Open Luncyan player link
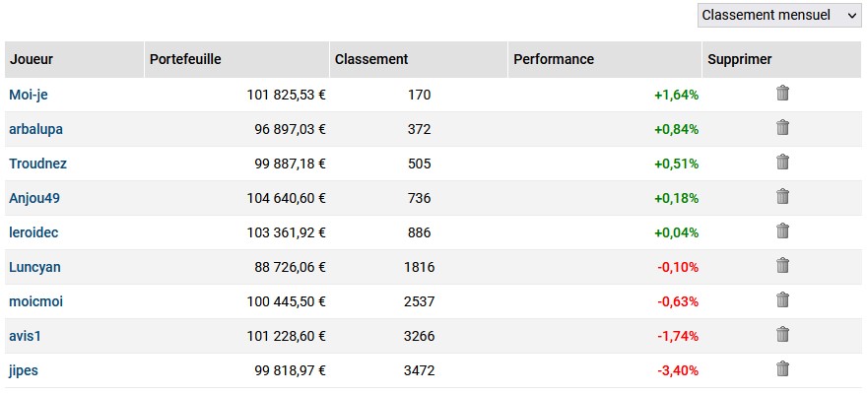The height and width of the screenshot is (394, 868). pyautogui.click(x=34, y=267)
